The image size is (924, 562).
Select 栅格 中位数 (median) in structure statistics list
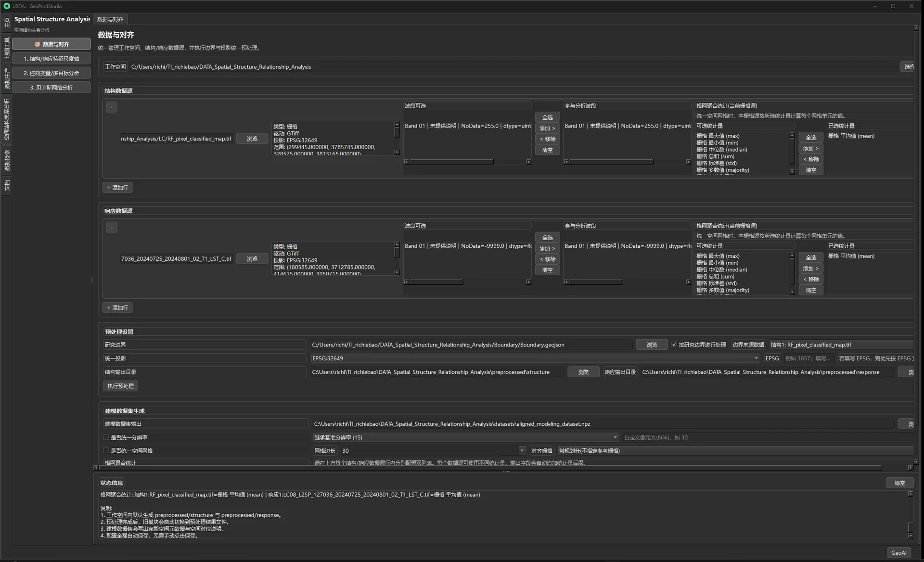pyautogui.click(x=722, y=150)
